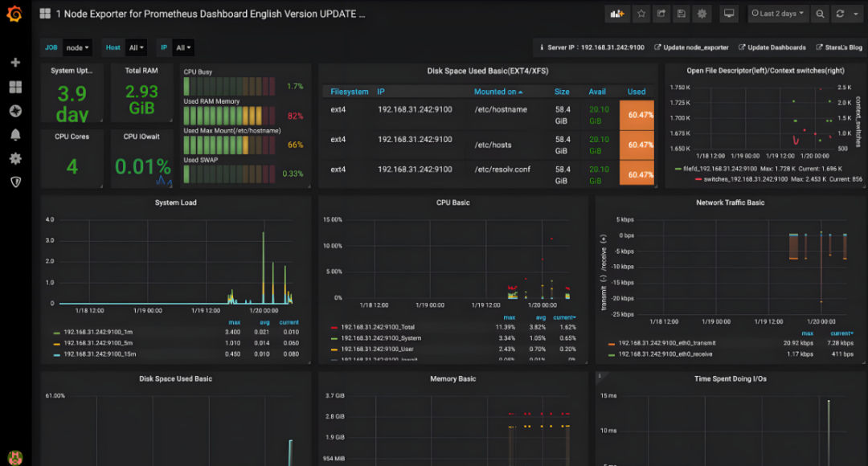Image resolution: width=868 pixels, height=466 pixels.
Task: Click the CPU Busy bar gauge
Action: [x=229, y=86]
